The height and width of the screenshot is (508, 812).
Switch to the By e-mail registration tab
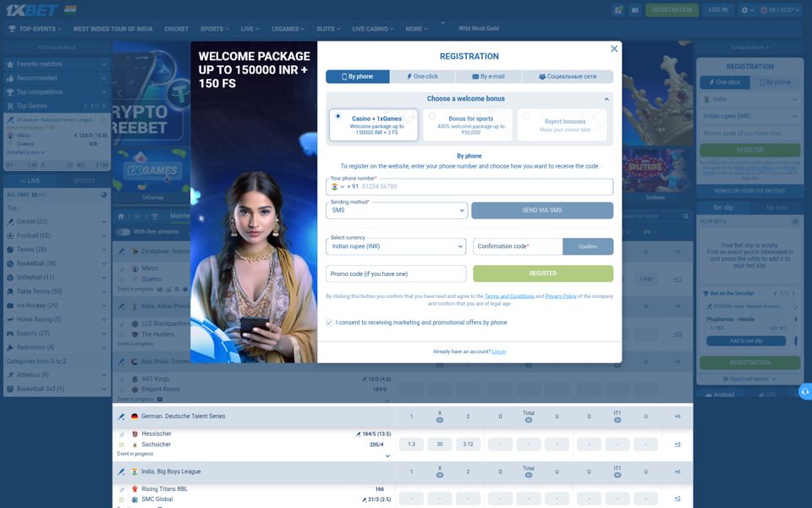[x=488, y=77]
